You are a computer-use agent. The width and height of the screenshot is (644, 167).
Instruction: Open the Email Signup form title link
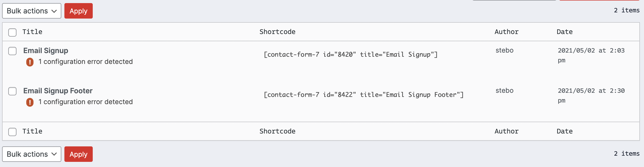[x=46, y=51]
